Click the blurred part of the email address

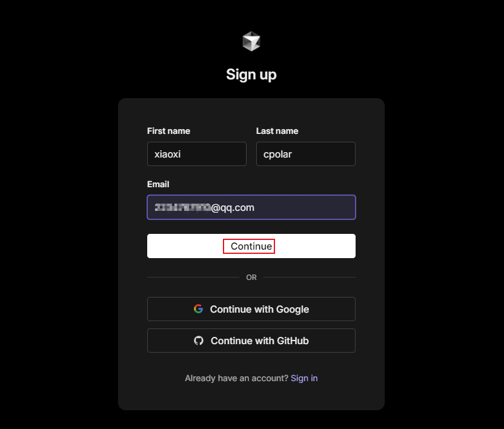[182, 207]
